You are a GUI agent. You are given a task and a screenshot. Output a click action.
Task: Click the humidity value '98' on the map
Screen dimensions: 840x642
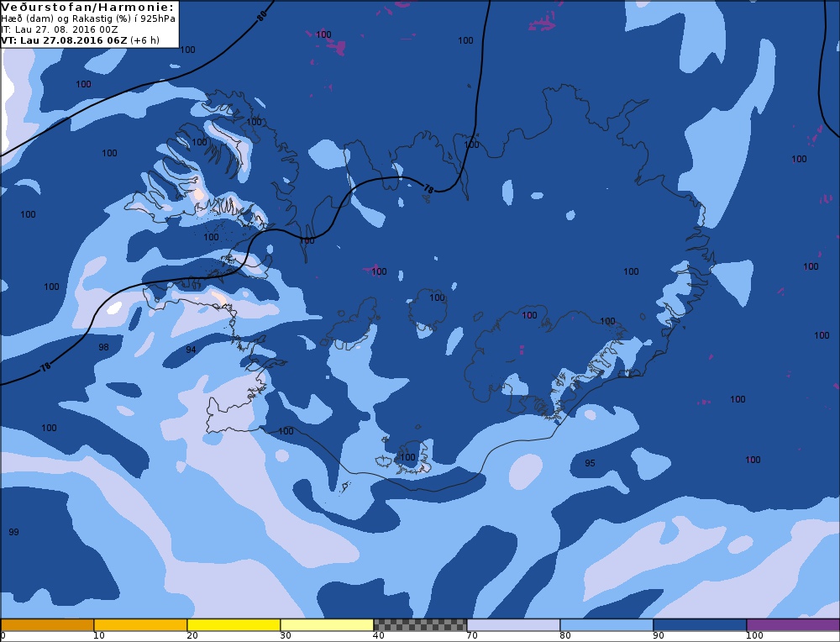click(x=103, y=347)
